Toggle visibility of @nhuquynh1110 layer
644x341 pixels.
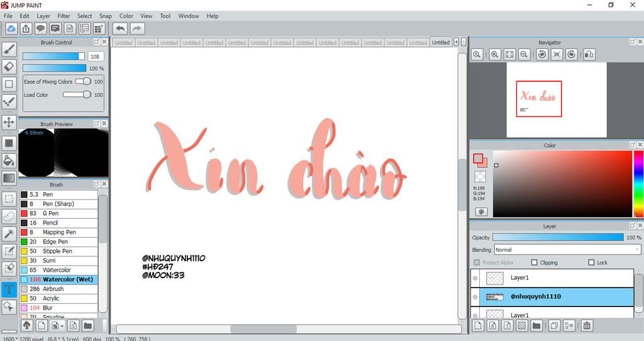[475, 296]
